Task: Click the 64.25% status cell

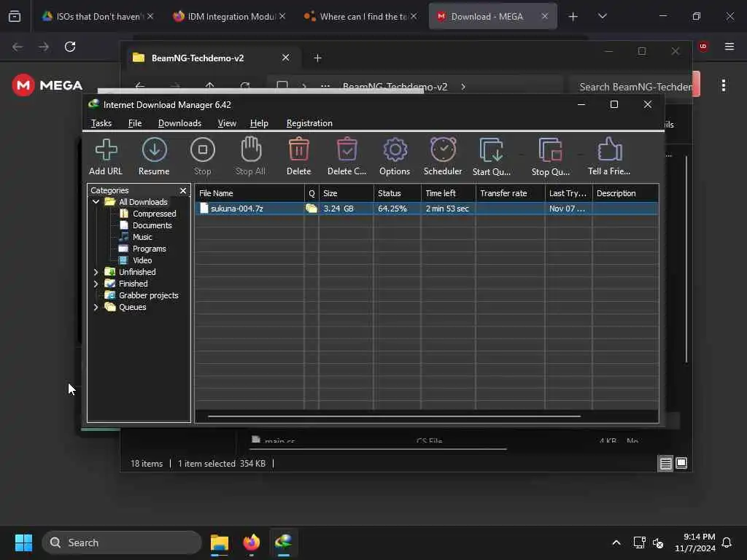Action: (x=392, y=209)
